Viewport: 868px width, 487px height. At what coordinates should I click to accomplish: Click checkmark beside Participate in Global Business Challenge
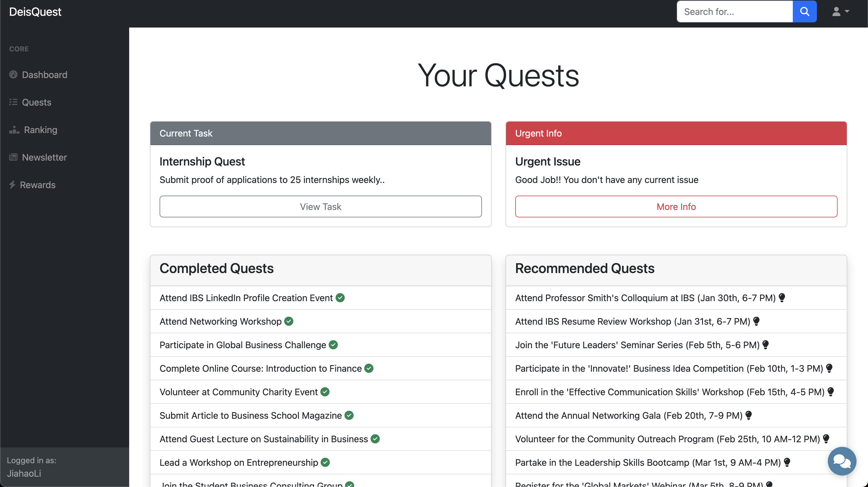tap(333, 345)
